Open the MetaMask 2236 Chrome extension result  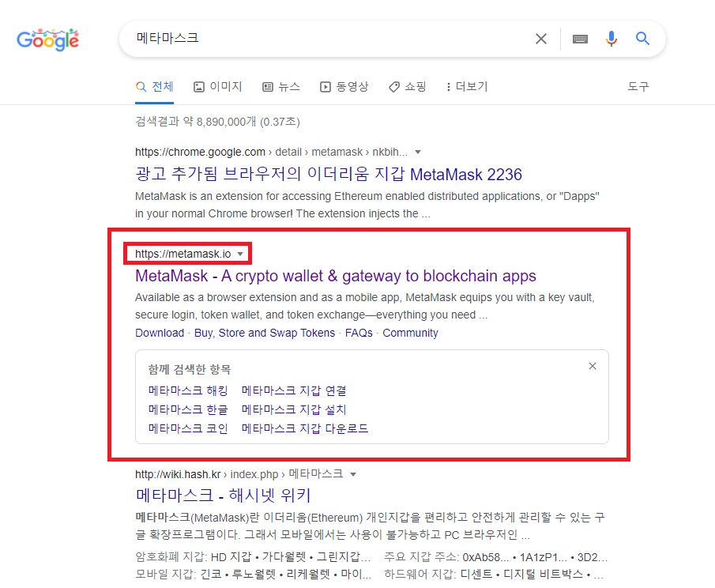tap(329, 174)
